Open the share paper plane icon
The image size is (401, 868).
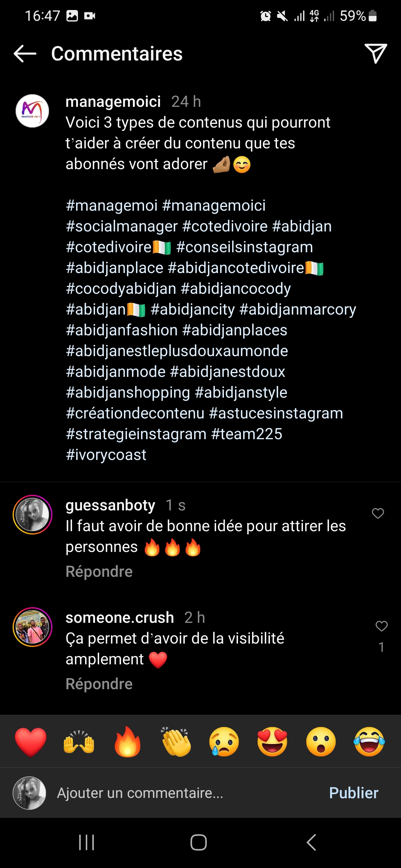pyautogui.click(x=375, y=53)
